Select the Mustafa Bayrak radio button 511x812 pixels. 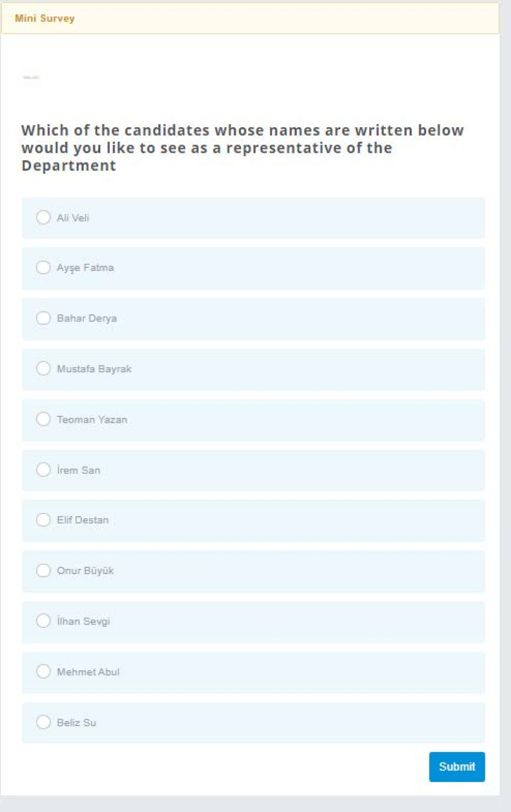pos(43,368)
